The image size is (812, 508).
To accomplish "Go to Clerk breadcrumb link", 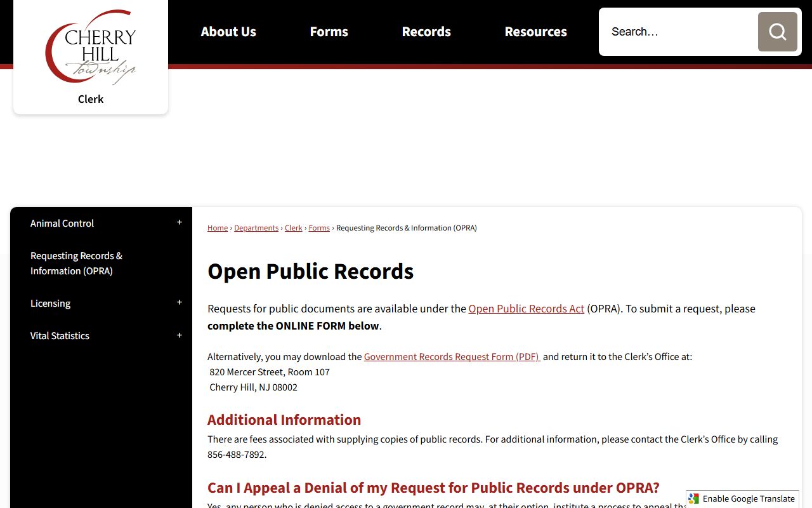I will pos(294,228).
